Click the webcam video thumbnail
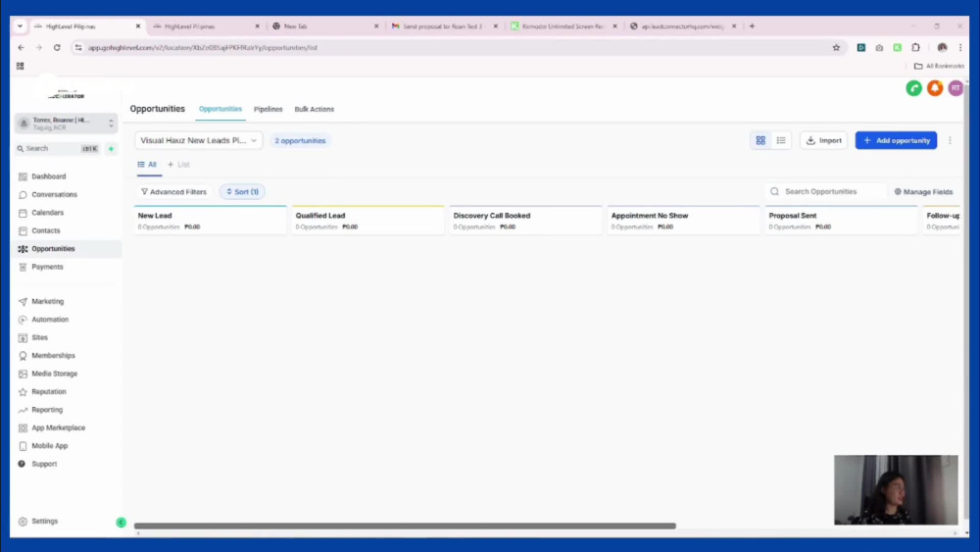The image size is (980, 552). [x=896, y=489]
